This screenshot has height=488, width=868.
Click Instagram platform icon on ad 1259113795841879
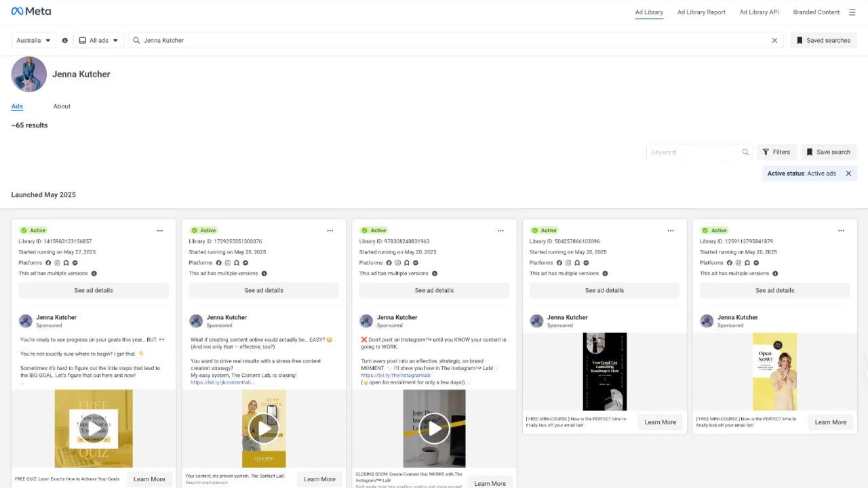[x=738, y=263]
